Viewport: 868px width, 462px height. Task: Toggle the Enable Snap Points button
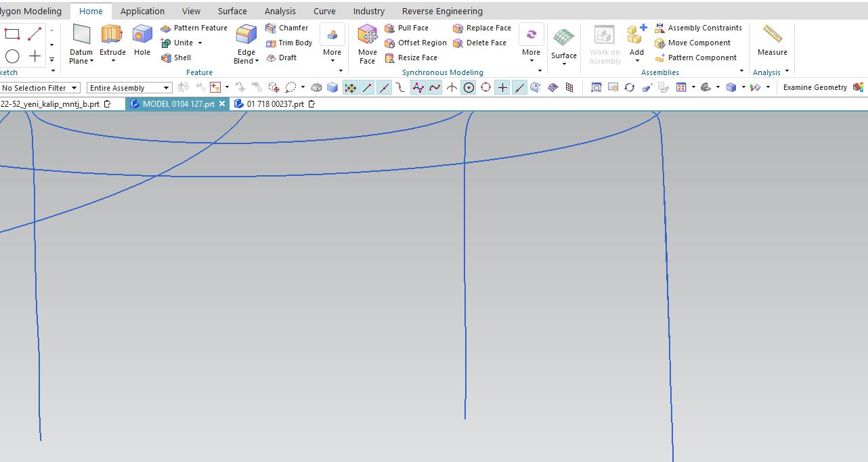tap(350, 87)
